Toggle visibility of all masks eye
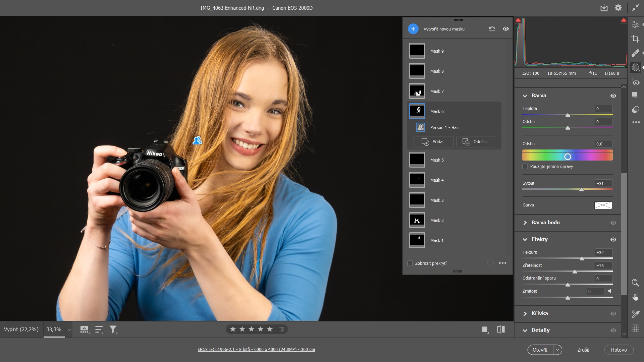Image resolution: width=644 pixels, height=362 pixels. 506,29
